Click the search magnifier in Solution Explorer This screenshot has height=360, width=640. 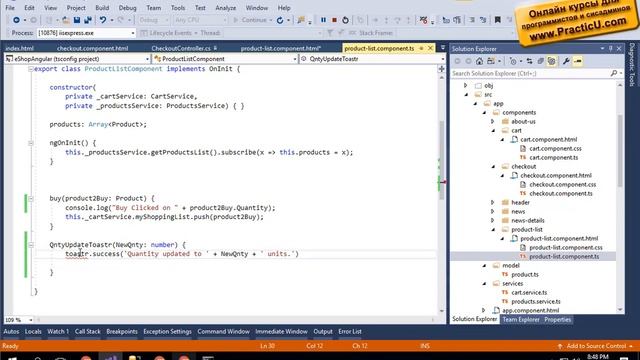[x=613, y=73]
